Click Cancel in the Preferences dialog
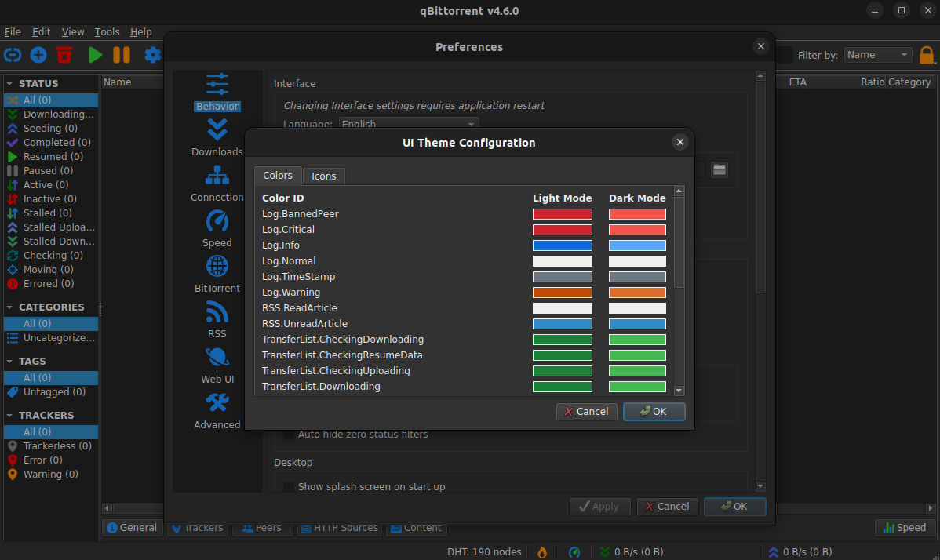 [x=668, y=506]
